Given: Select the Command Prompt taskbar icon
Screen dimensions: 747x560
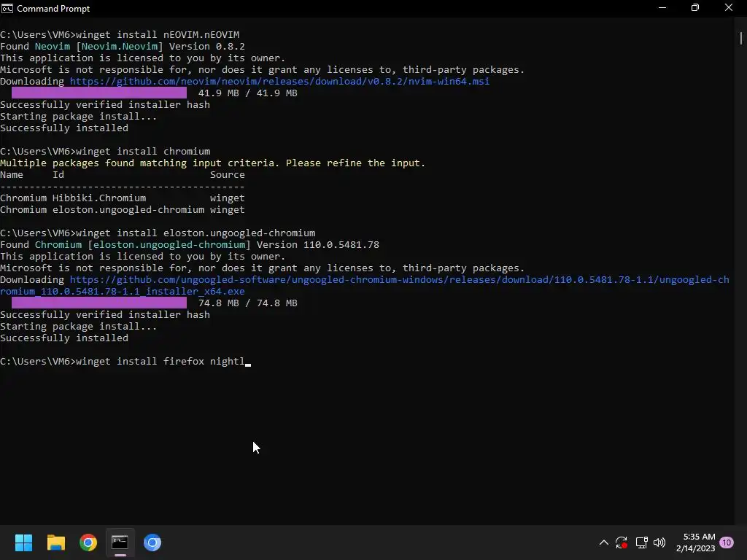Looking at the screenshot, I should tap(120, 542).
